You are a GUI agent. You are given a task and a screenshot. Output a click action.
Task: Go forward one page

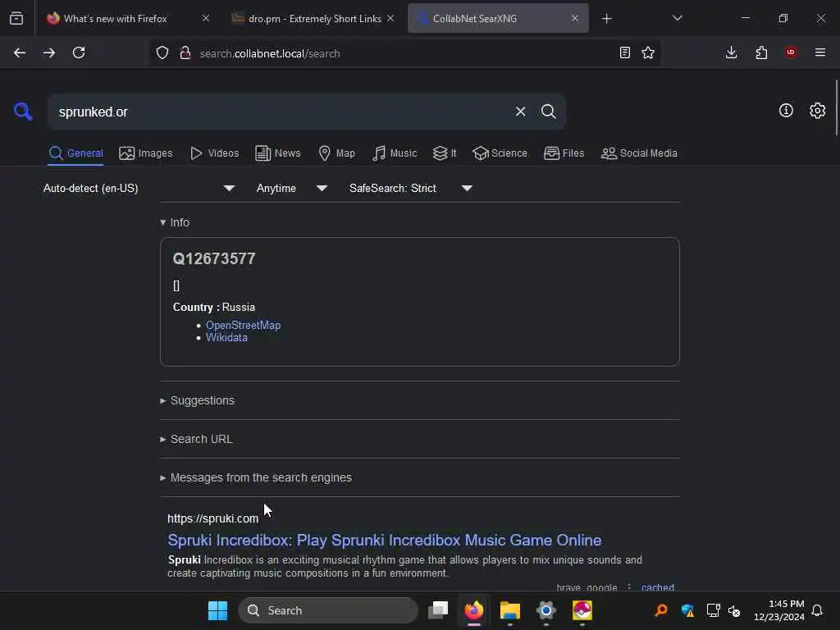[48, 52]
